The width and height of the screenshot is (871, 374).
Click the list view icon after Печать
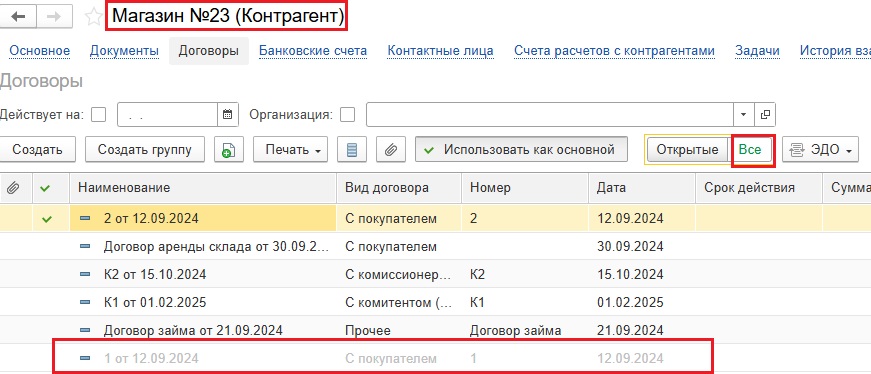pyautogui.click(x=352, y=149)
